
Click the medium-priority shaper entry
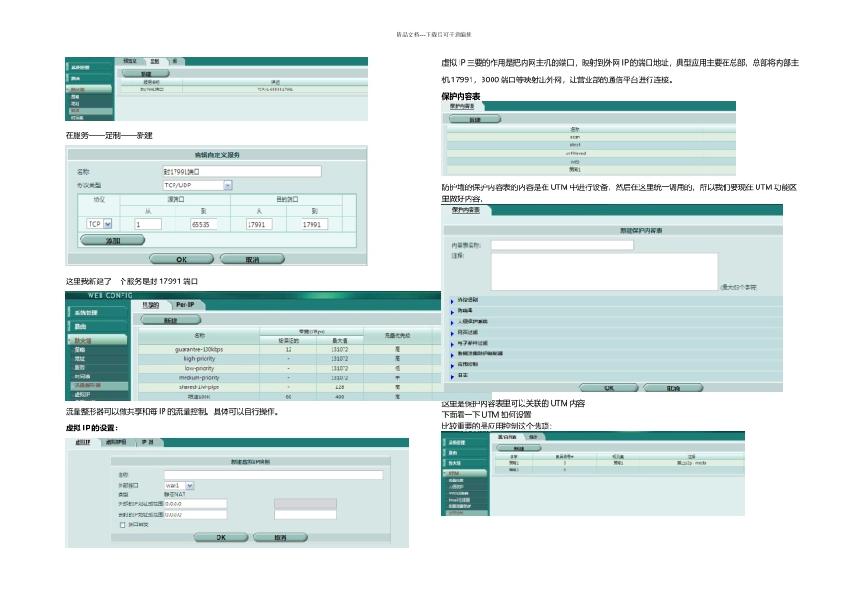(x=199, y=377)
